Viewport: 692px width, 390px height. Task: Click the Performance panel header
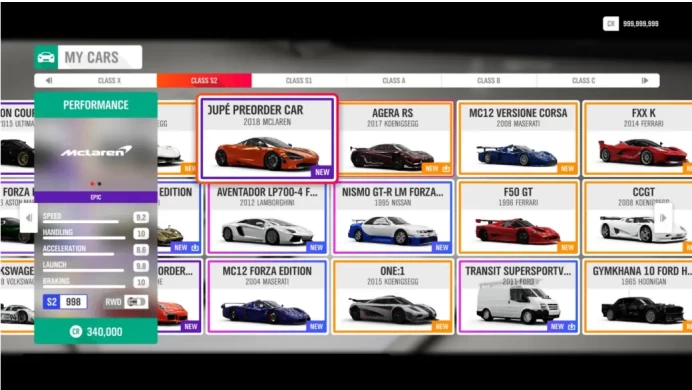click(96, 105)
